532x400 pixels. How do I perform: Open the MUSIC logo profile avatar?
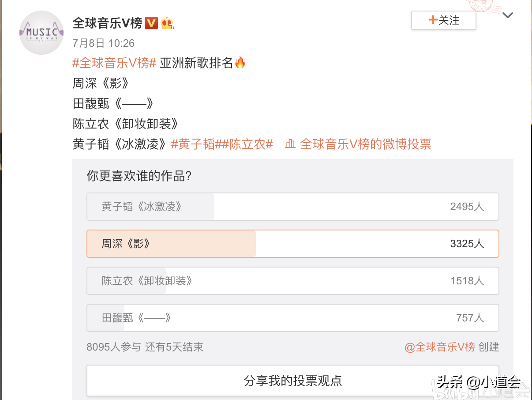point(41,32)
